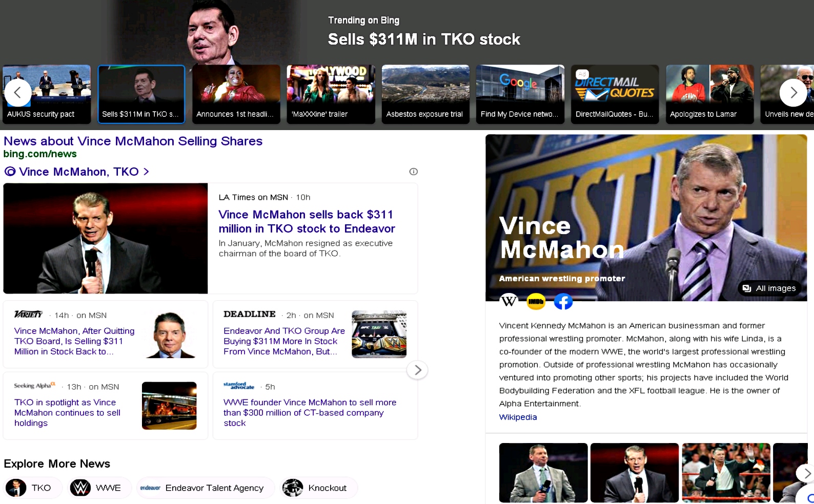Click the next arrow in trending carousel
Screen dimensions: 814x504
point(793,93)
